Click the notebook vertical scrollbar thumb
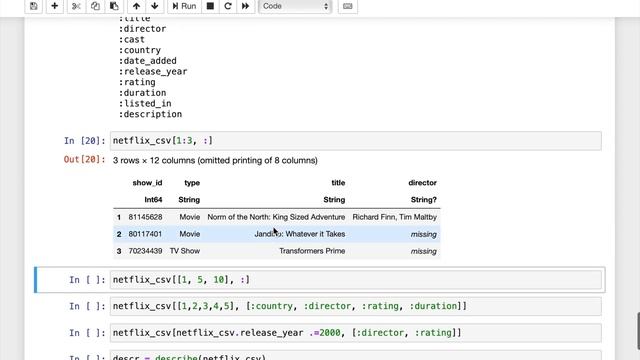The image size is (640, 360). click(638, 331)
